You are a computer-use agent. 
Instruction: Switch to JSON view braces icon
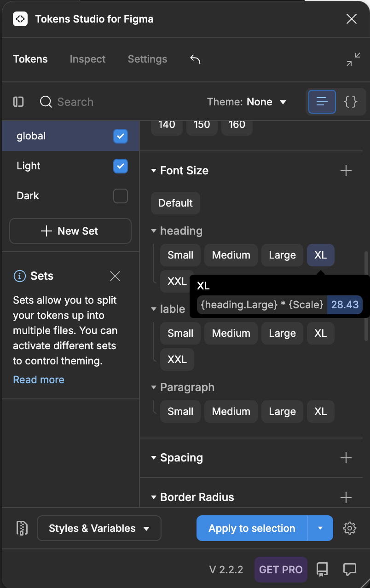351,101
